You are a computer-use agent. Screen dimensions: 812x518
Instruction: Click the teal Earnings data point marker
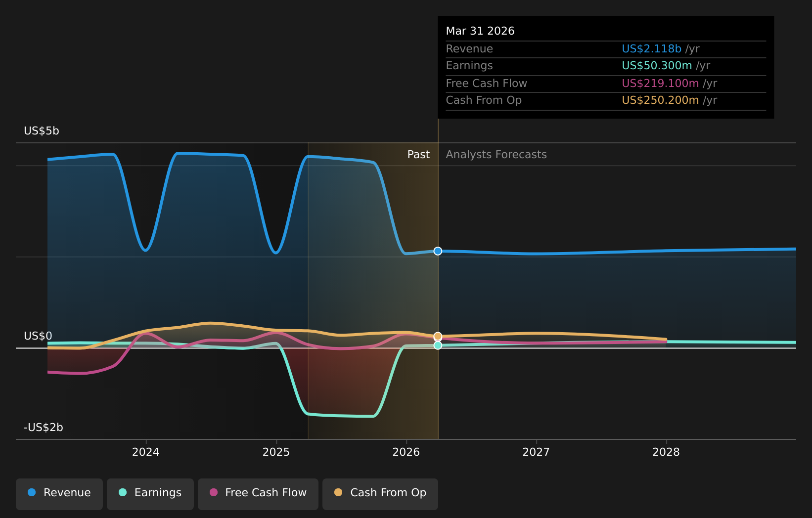point(438,345)
